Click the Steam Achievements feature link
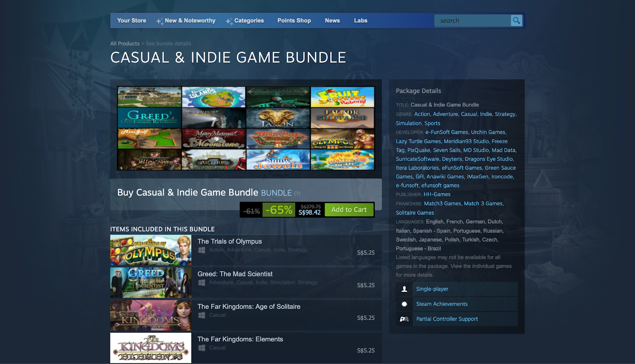 pos(442,304)
